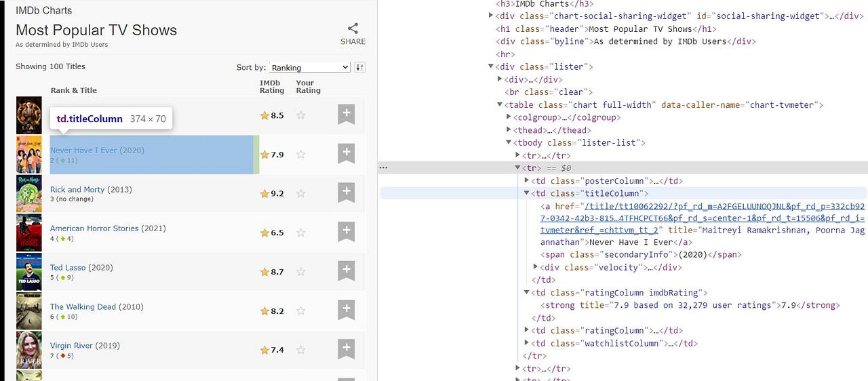Expand the td posterColumn node
The width and height of the screenshot is (868, 381).
point(527,180)
